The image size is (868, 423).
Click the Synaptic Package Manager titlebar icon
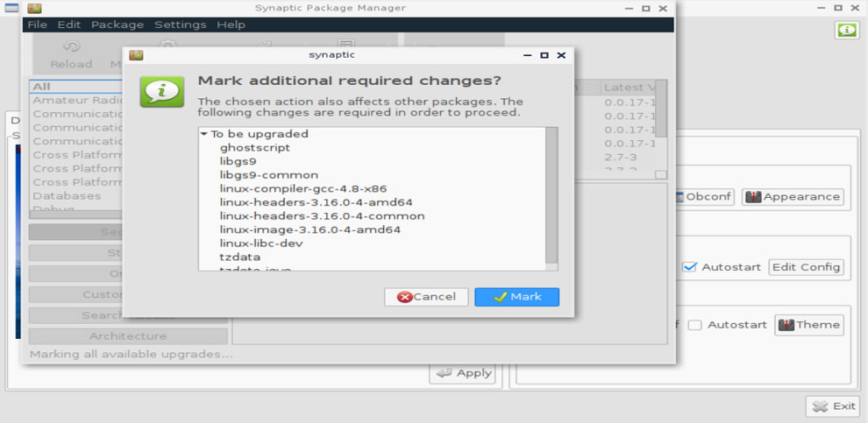[x=34, y=8]
